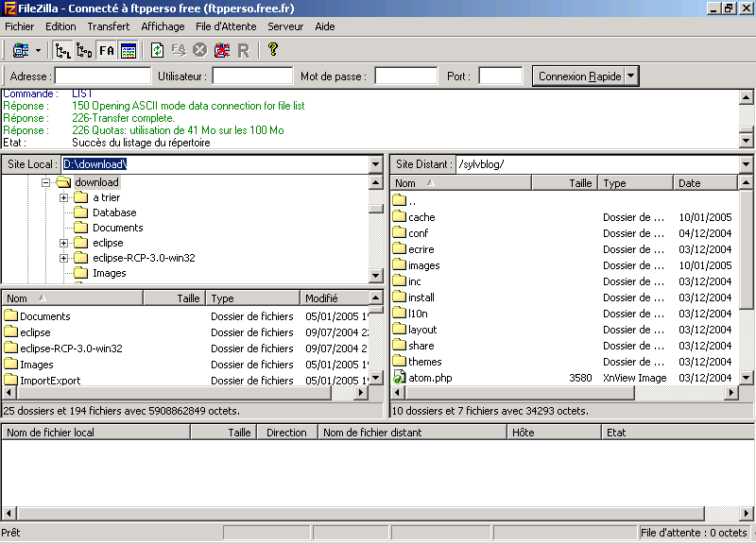The image size is (756, 544).
Task: Select 'Images' in the local directory tree
Action: [x=110, y=273]
